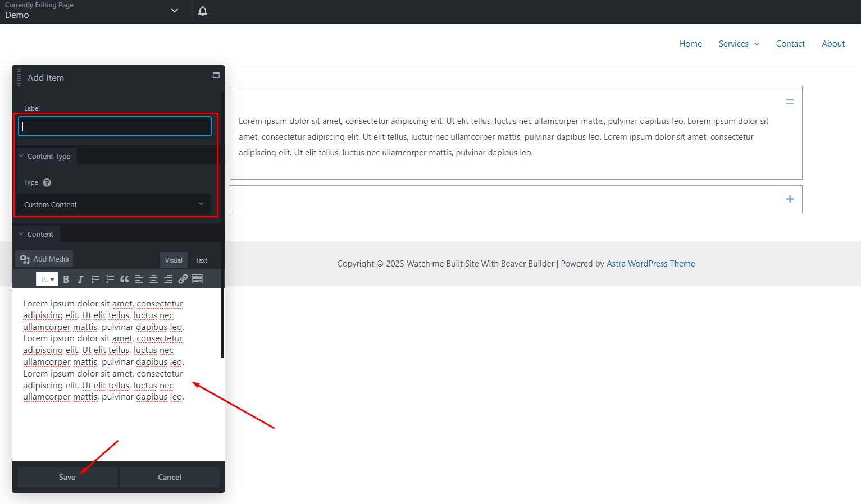Switch editor to the Visual tab
The height and width of the screenshot is (504, 861).
[174, 260]
